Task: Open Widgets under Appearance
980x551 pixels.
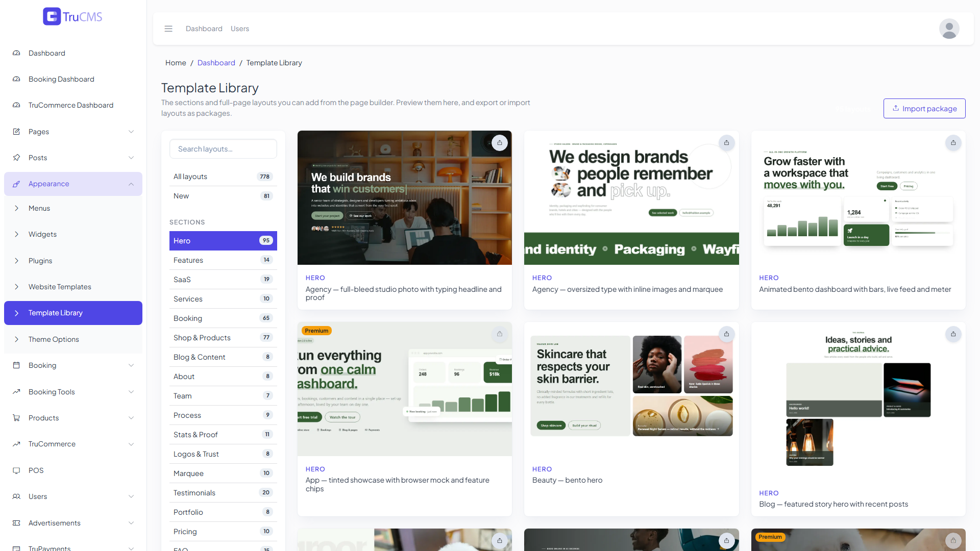Action: 73,234
